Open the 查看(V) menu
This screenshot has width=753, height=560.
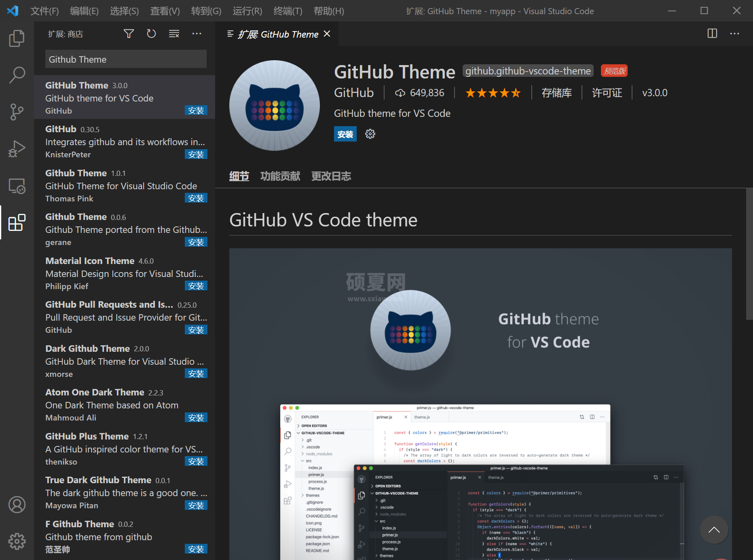(165, 11)
